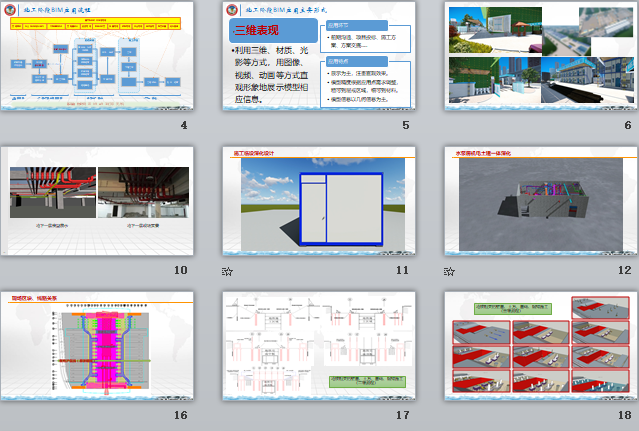Select slide 5 '三维表现' thumbnail

point(318,56)
